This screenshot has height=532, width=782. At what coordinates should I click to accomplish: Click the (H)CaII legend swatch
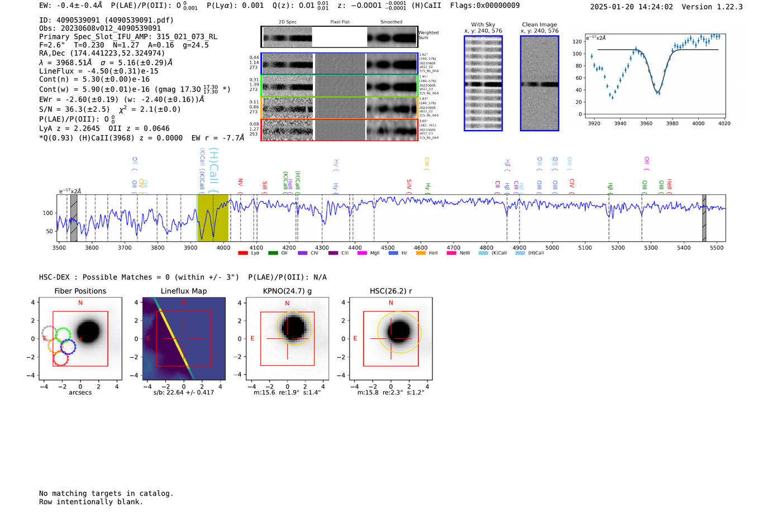[520, 253]
